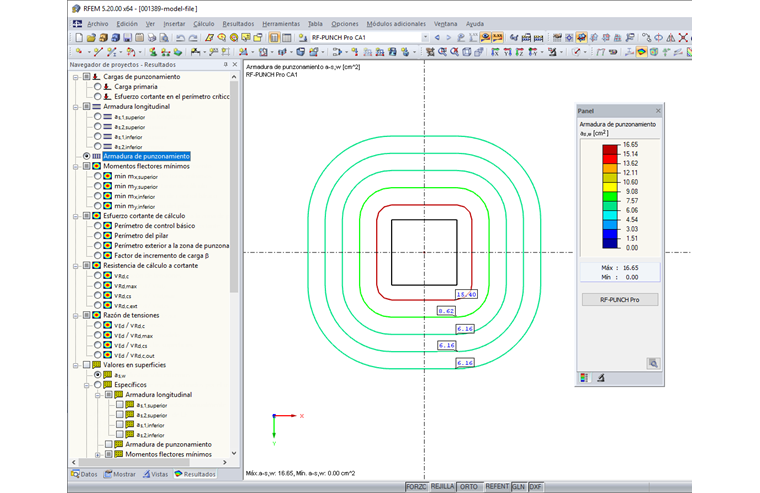The height and width of the screenshot is (493, 760).
Task: Click the New model file icon
Action: [x=79, y=37]
